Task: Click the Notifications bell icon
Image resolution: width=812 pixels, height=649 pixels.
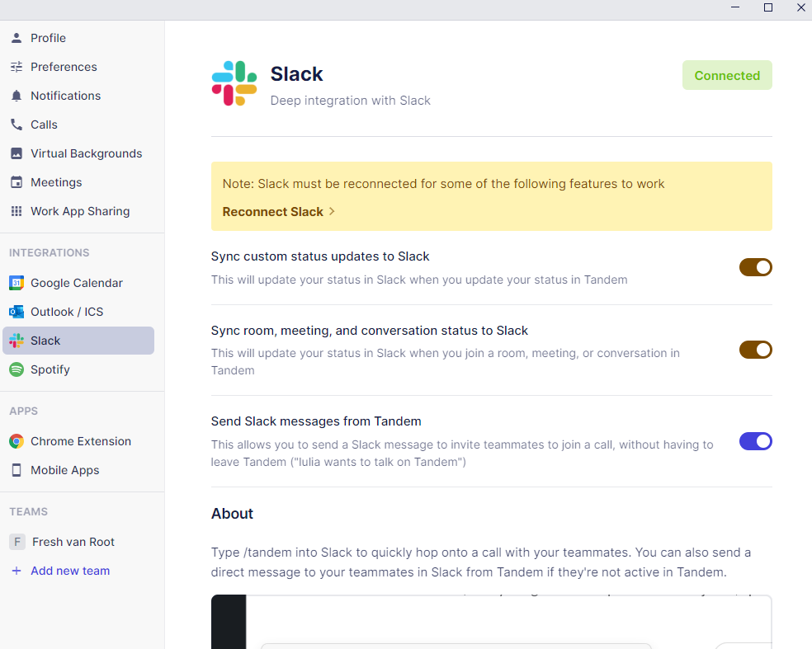Action: pyautogui.click(x=17, y=96)
